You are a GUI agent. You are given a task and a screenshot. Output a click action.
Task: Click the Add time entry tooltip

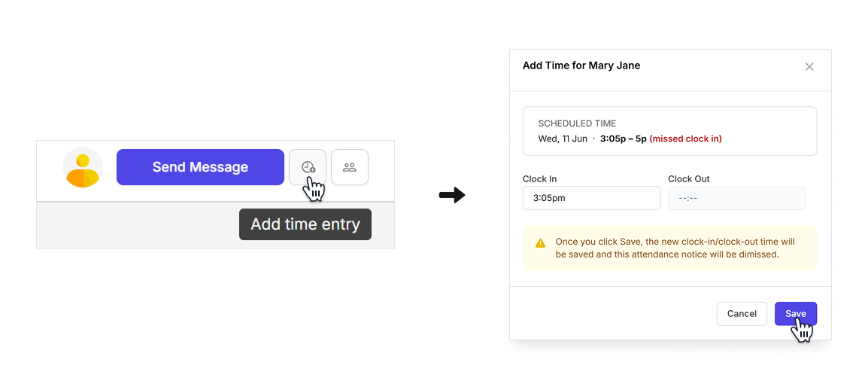305,224
